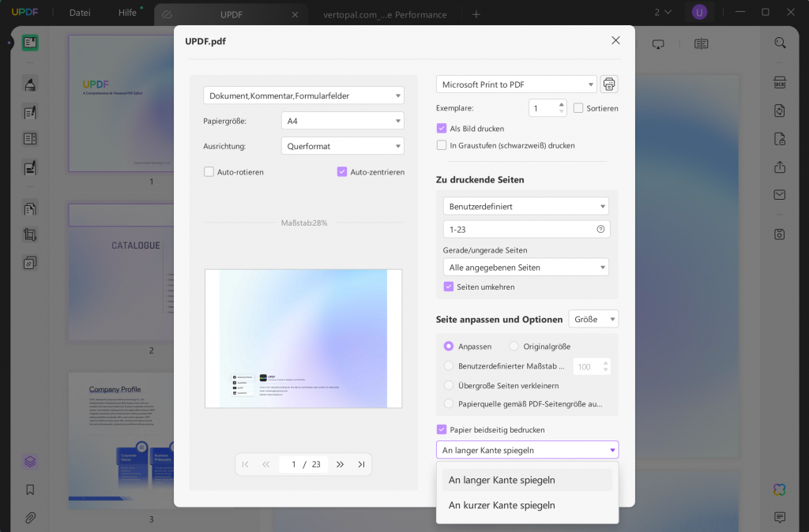Image resolution: width=809 pixels, height=532 pixels.
Task: Open the Größe options dropdown
Action: click(x=593, y=319)
